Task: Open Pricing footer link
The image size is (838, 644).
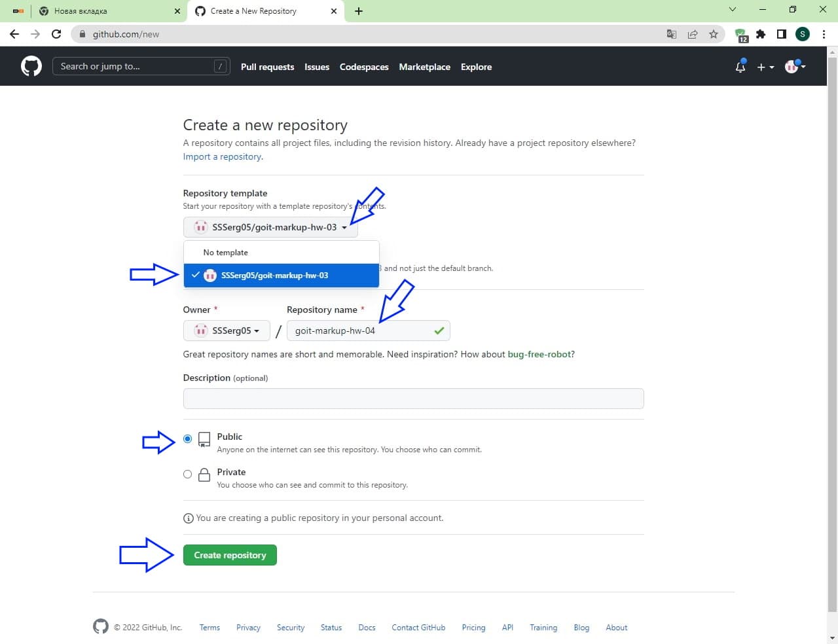Action: coord(473,627)
